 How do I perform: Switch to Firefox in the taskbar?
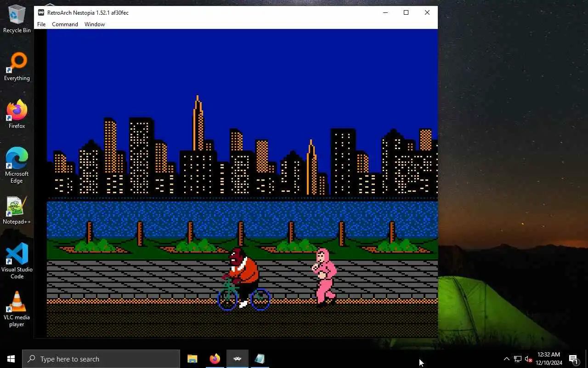tap(215, 359)
